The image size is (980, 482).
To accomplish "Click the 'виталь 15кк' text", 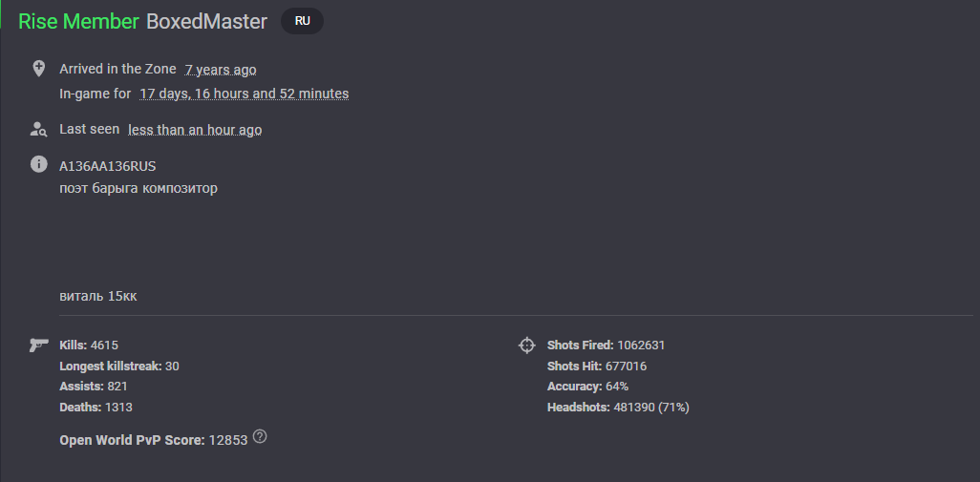I will [98, 296].
